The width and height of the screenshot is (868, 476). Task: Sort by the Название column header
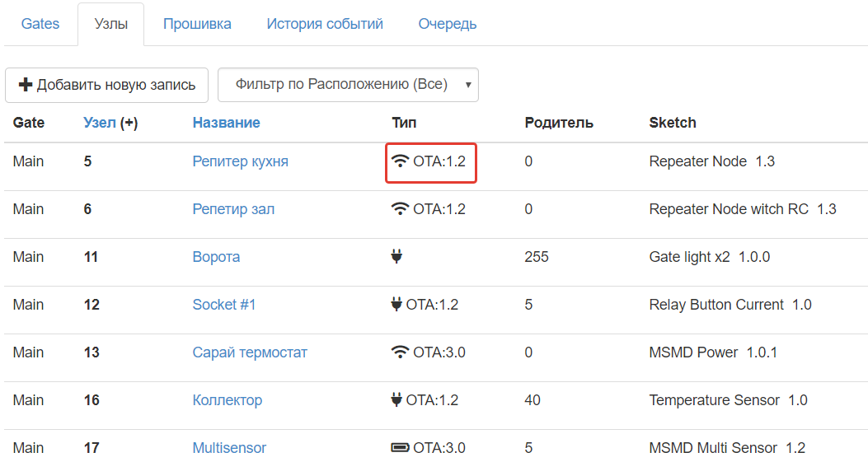pos(226,123)
